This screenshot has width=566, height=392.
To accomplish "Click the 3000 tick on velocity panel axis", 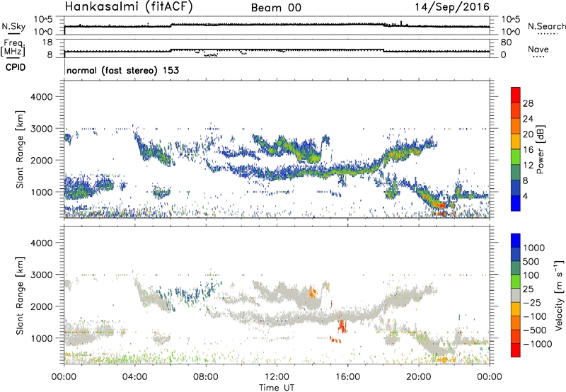I will (41, 275).
